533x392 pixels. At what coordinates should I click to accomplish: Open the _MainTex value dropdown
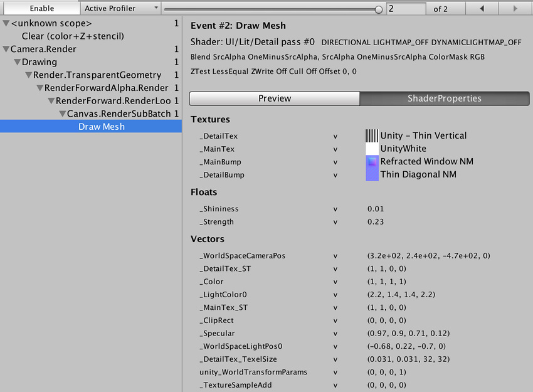click(335, 149)
